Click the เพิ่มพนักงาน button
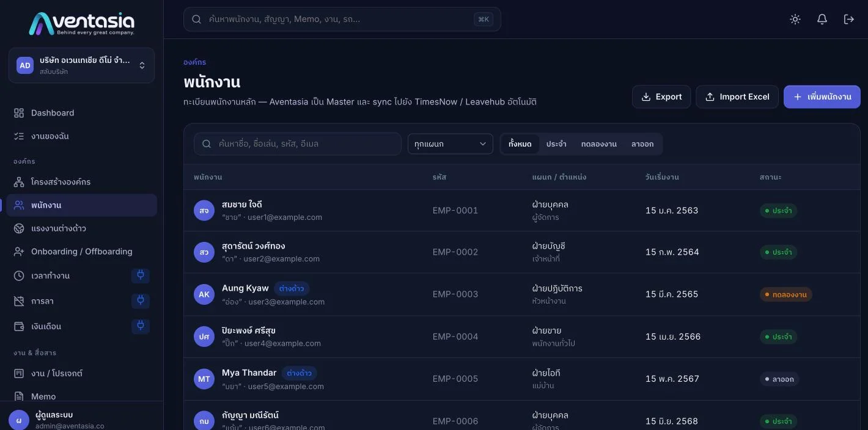Screen dimensions: 868x430 (822, 97)
